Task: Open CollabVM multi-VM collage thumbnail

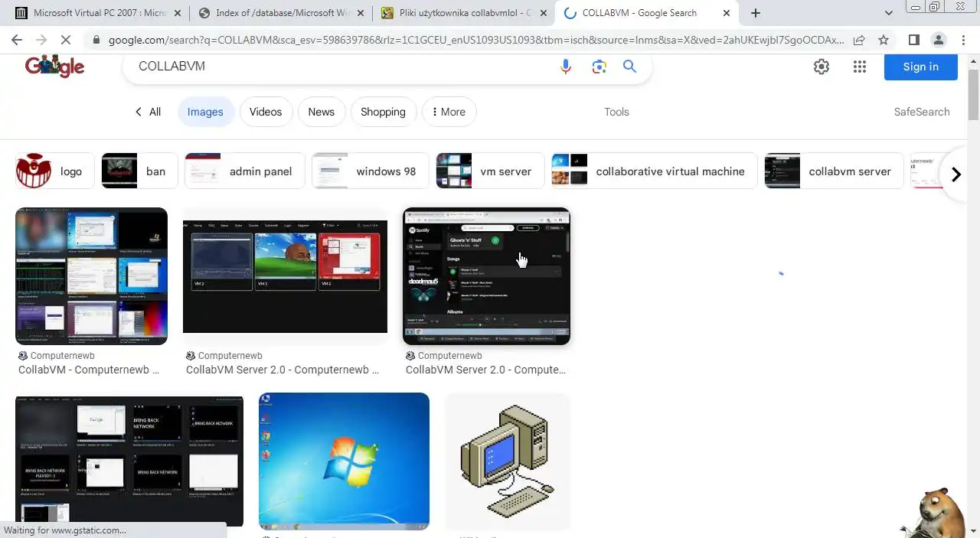Action: 91,276
